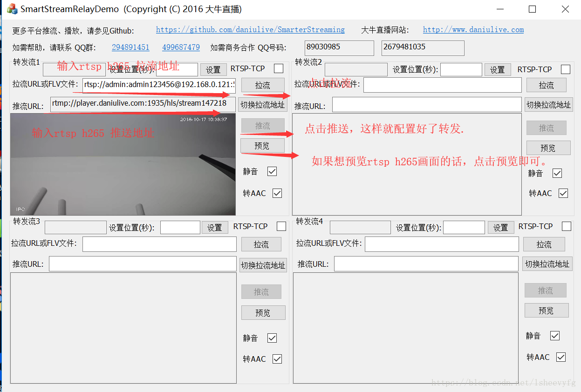Click 设置 button in relay stream 3

(215, 227)
